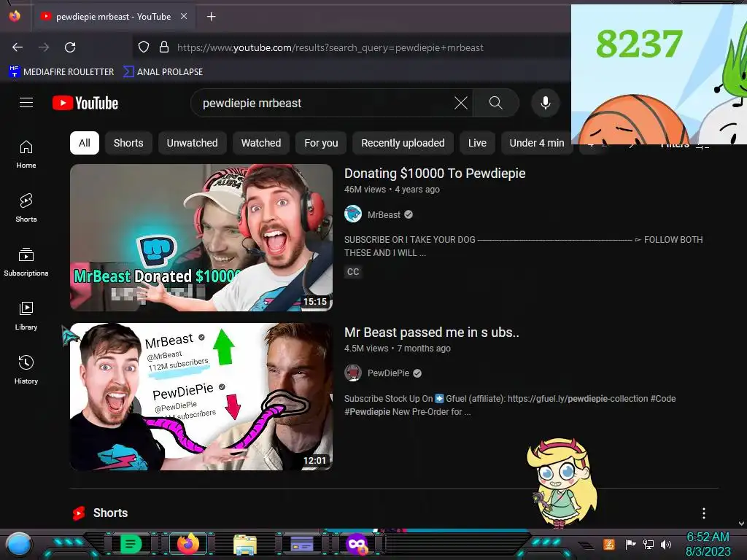Screen dimensions: 747x560
Task: Click the browser forward arrow
Action: pos(44,47)
